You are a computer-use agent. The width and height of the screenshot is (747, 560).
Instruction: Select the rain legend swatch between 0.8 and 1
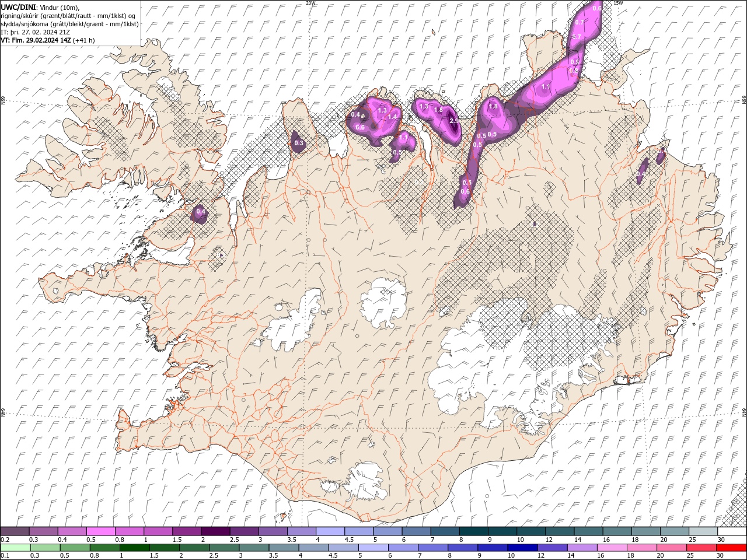pos(104,547)
